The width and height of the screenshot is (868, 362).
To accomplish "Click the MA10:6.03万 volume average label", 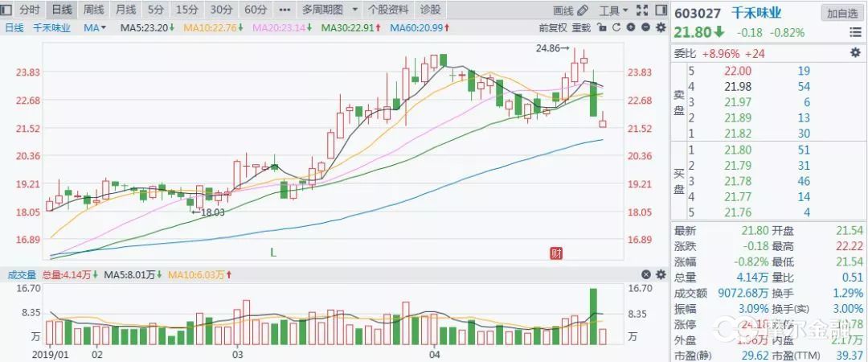I will 200,274.
